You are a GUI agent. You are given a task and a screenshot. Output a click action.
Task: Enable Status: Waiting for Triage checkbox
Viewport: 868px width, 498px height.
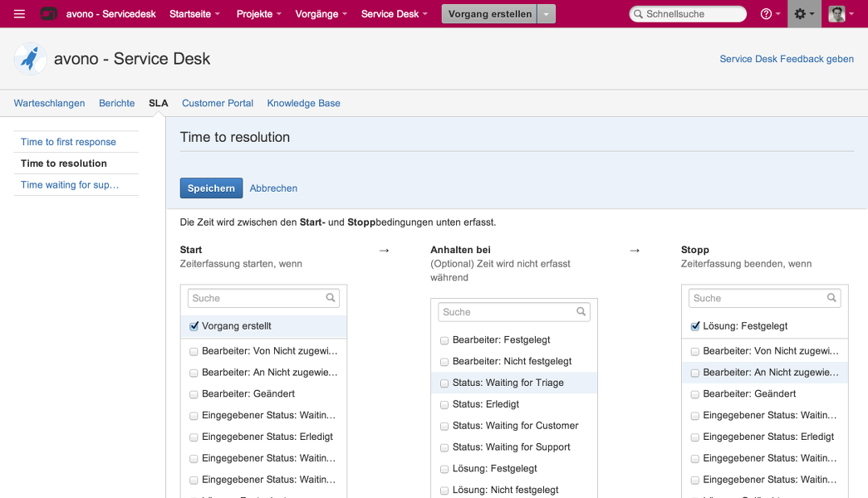444,383
